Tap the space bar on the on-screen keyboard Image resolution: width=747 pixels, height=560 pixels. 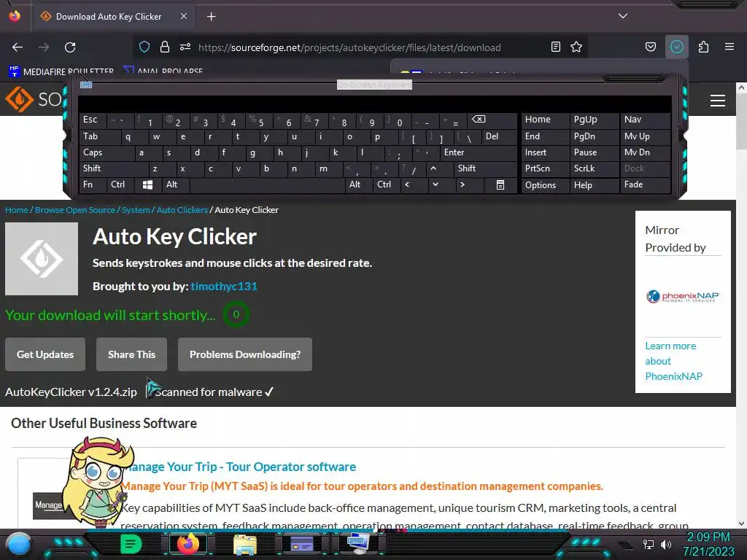[x=267, y=184]
